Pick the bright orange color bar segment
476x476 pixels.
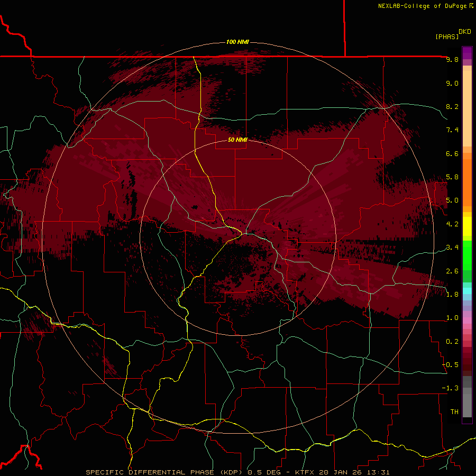[467, 183]
